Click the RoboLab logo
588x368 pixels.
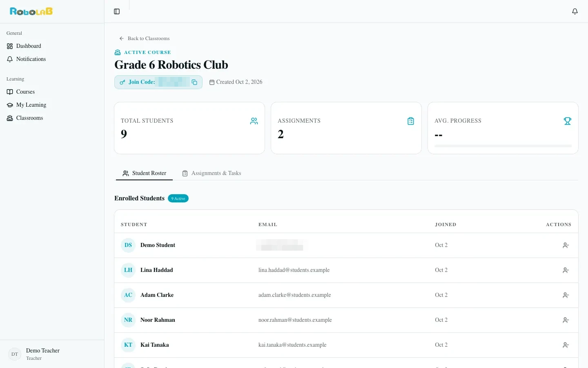pos(31,11)
